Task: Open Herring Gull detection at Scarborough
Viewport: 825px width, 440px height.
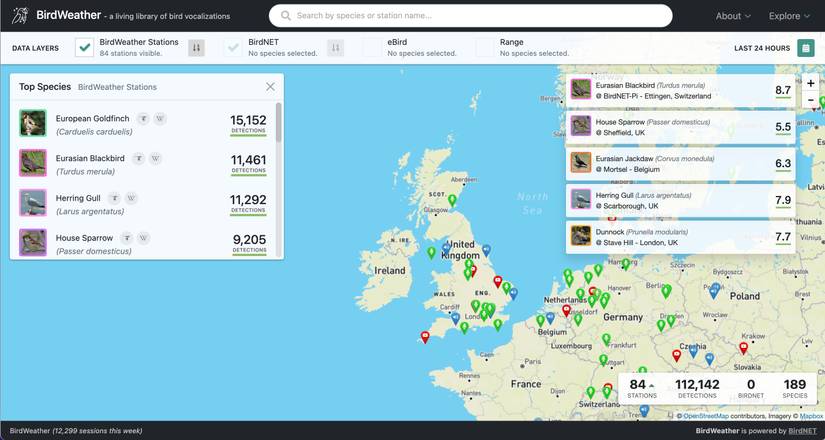Action: 680,200
